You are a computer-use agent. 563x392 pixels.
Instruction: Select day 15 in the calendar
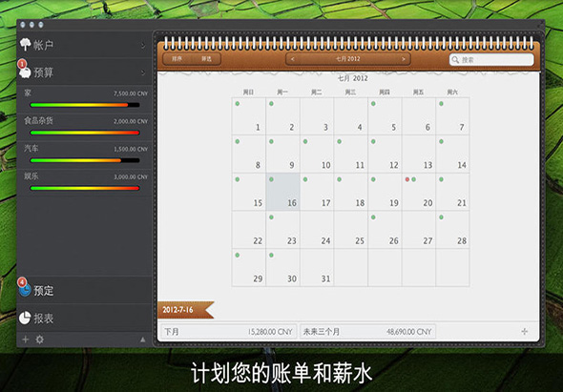coord(249,192)
